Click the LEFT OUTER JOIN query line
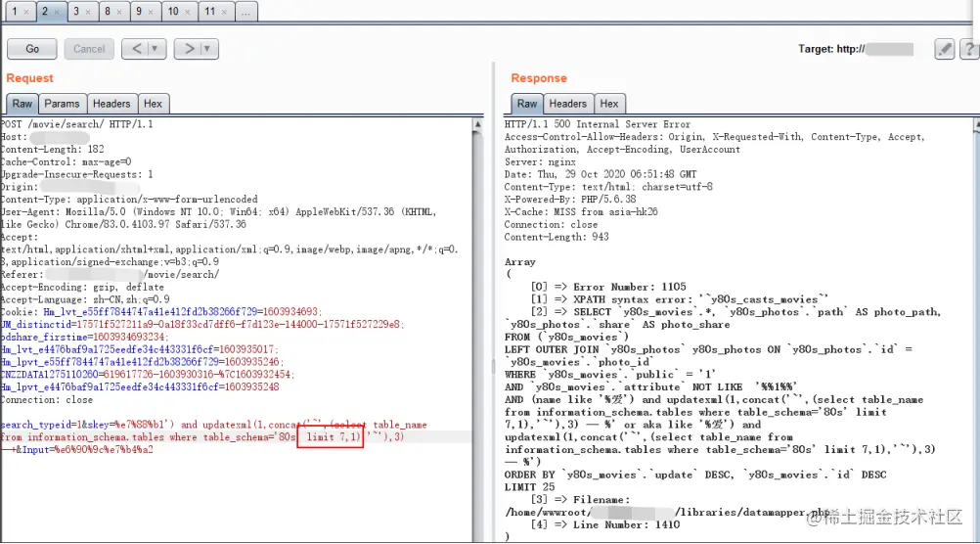Image resolution: width=980 pixels, height=544 pixels. coord(708,349)
